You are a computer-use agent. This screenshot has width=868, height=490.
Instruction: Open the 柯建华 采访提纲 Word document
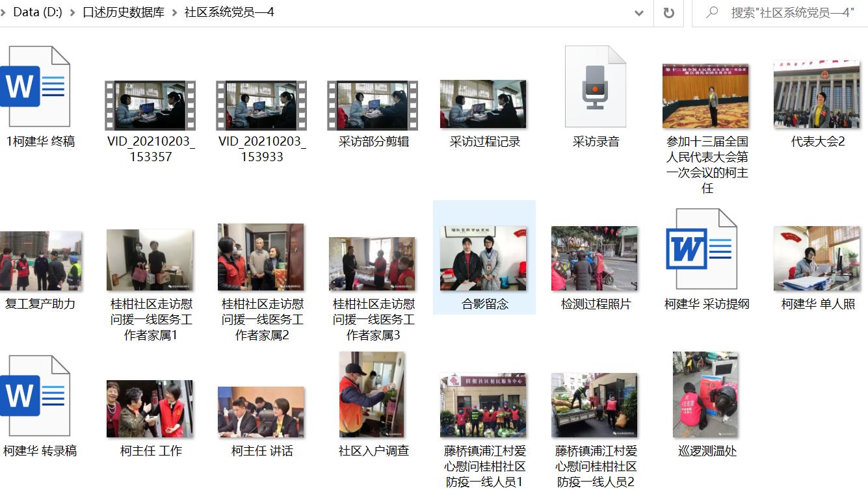click(x=706, y=250)
